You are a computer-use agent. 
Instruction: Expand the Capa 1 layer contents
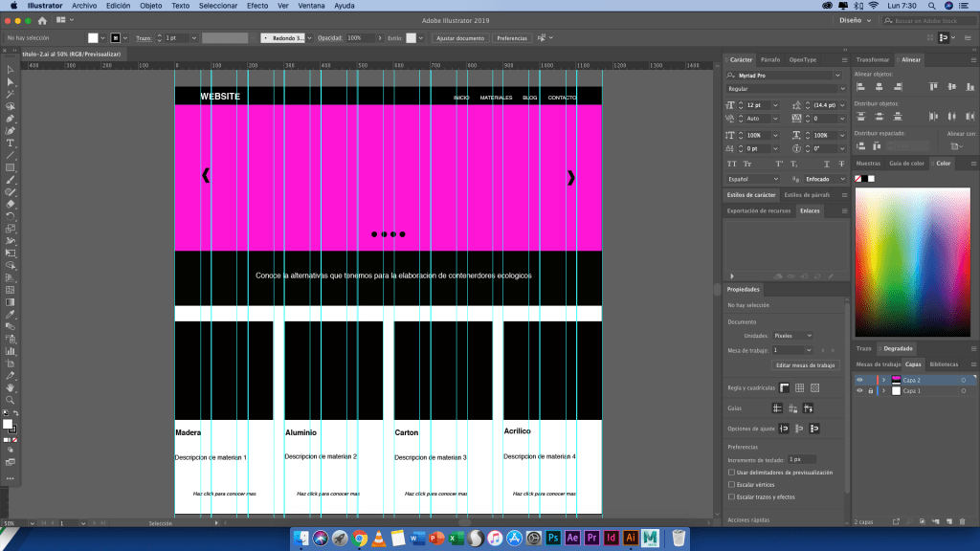(883, 391)
